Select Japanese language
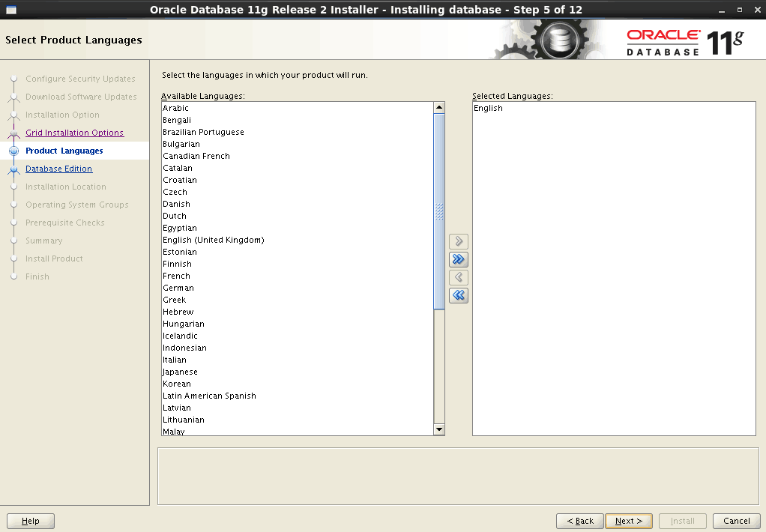The height and width of the screenshot is (532, 766). [298, 372]
